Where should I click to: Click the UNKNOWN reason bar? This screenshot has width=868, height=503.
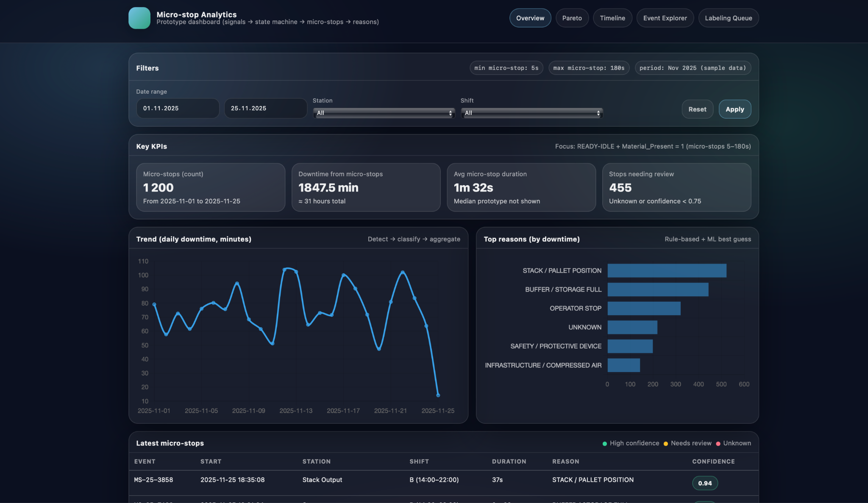[632, 327]
